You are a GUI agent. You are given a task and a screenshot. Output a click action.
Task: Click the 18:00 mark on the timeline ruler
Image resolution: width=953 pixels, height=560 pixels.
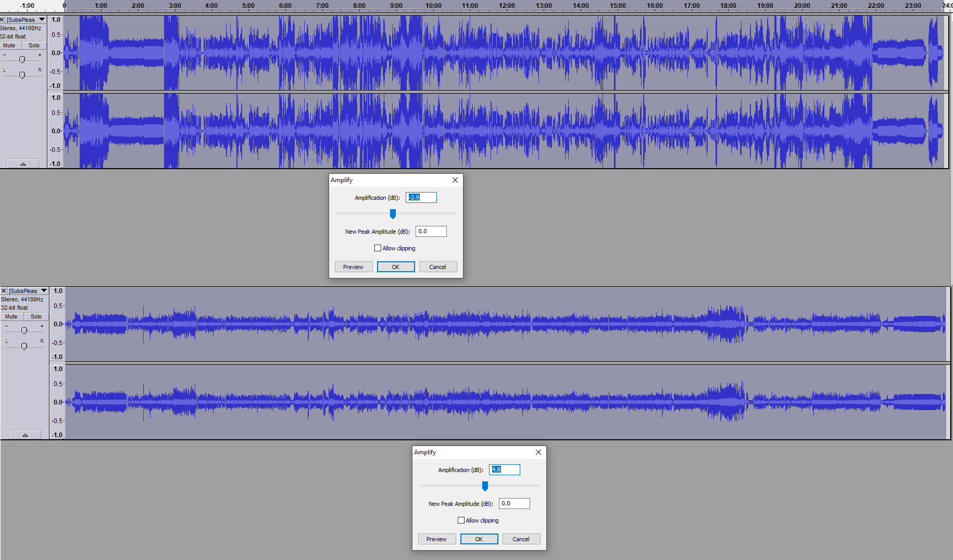point(729,6)
